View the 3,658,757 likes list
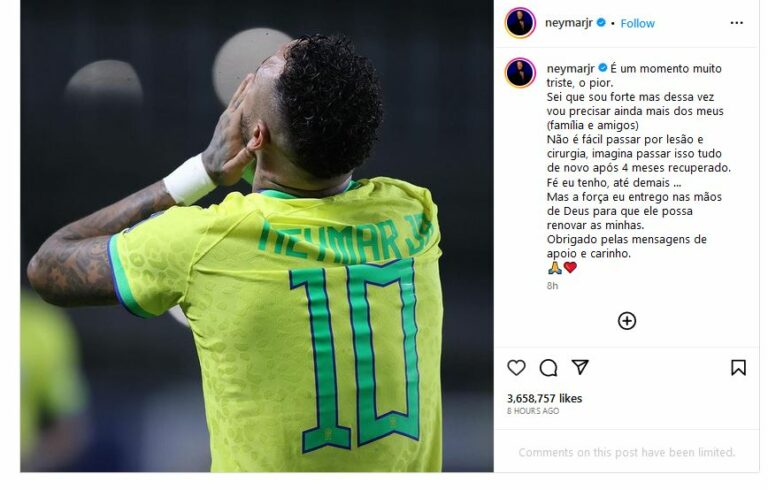 click(x=544, y=398)
